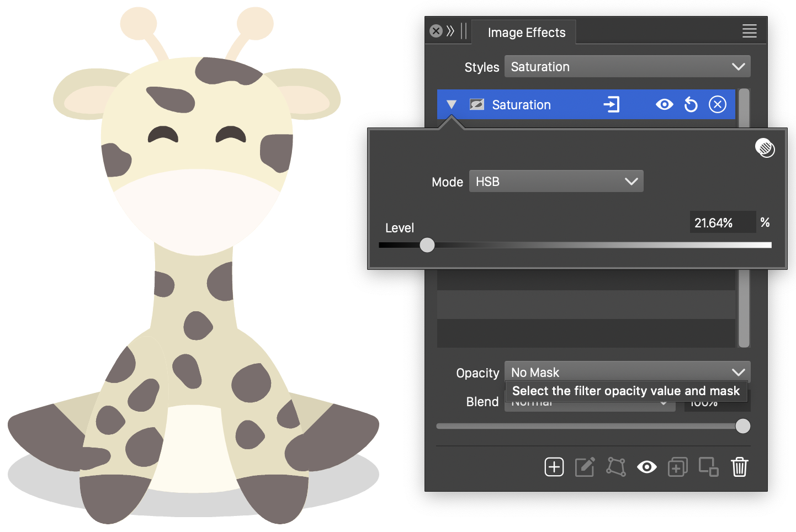Collapse the Saturation filter disclosure triangle
The image size is (796, 532).
452,104
